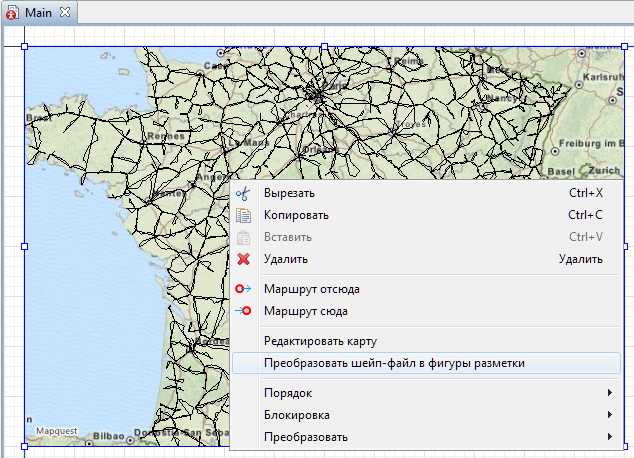Close the Main tab with its X

coord(65,13)
